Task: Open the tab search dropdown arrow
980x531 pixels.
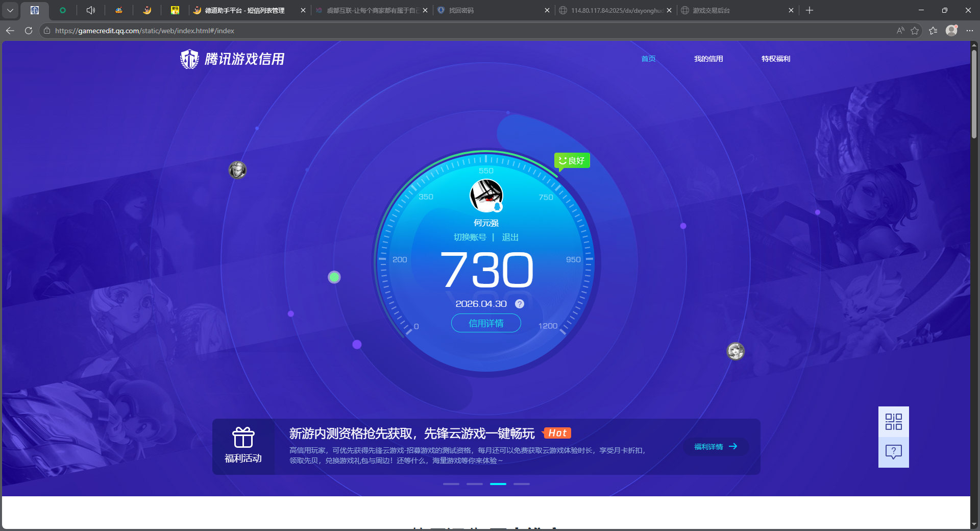Action: pos(10,10)
